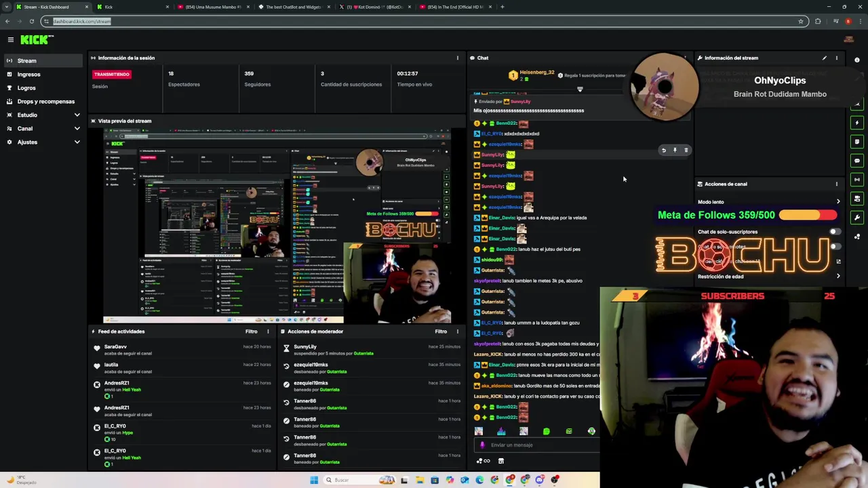Switch to In The End browser tab
Screen dimensions: 868x488
click(454, 7)
